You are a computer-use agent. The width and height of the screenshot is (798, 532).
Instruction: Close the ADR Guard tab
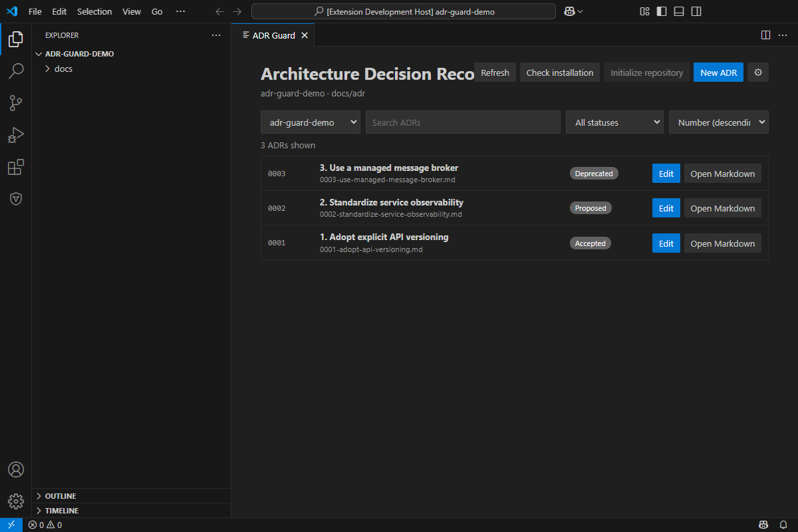click(x=305, y=35)
